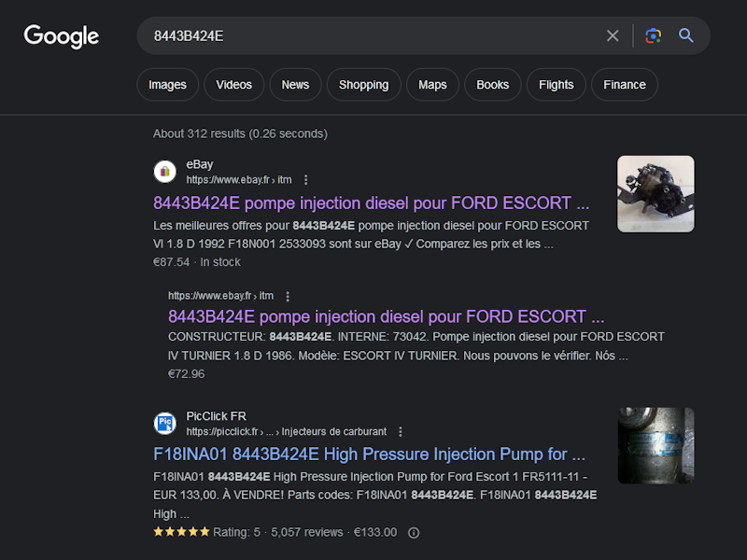Click the first result's www.ebay.fr › itm URL

tap(239, 180)
